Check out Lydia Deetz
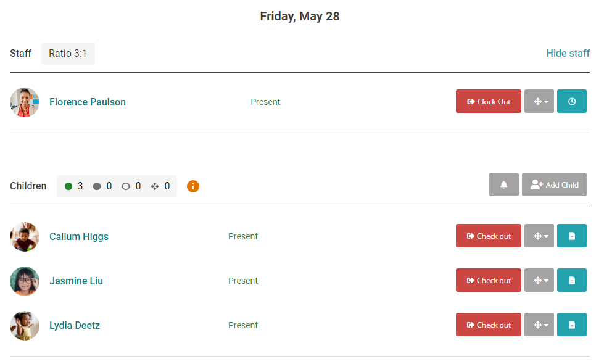The height and width of the screenshot is (364, 604). click(x=489, y=325)
